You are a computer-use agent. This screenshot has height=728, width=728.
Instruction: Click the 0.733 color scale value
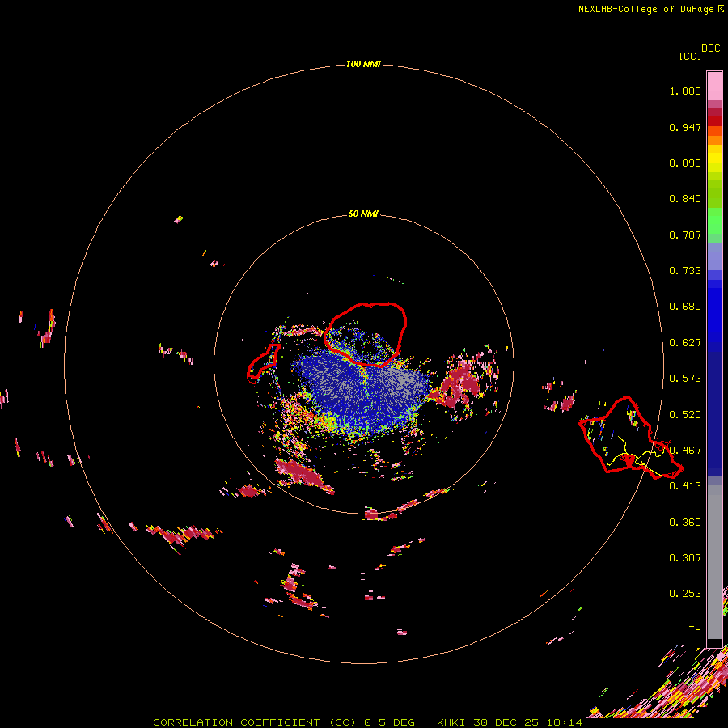click(x=685, y=271)
